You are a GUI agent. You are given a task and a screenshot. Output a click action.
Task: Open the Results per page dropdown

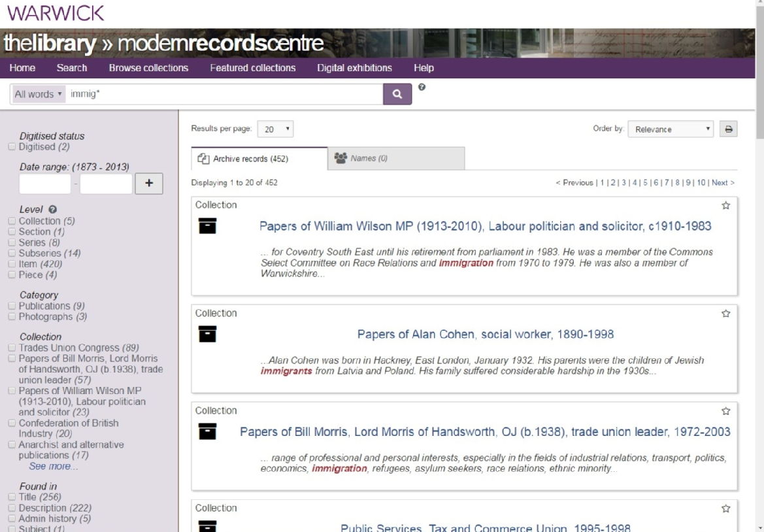pyautogui.click(x=275, y=129)
